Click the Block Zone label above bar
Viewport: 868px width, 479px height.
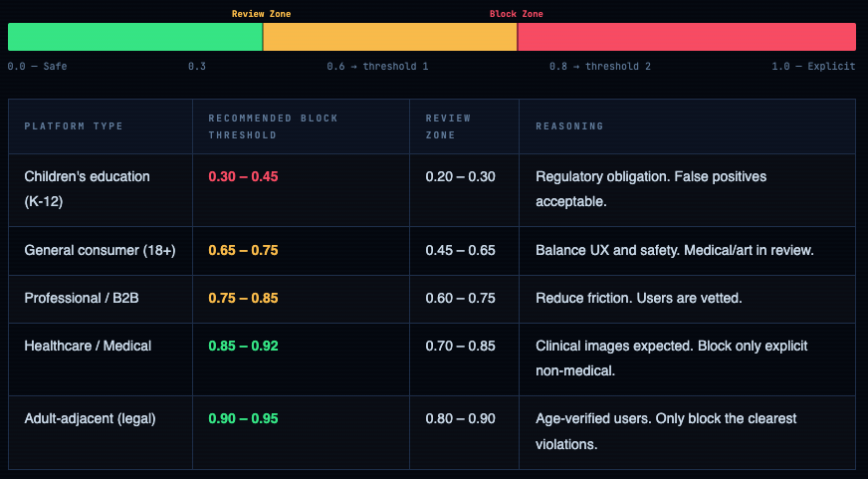(517, 14)
